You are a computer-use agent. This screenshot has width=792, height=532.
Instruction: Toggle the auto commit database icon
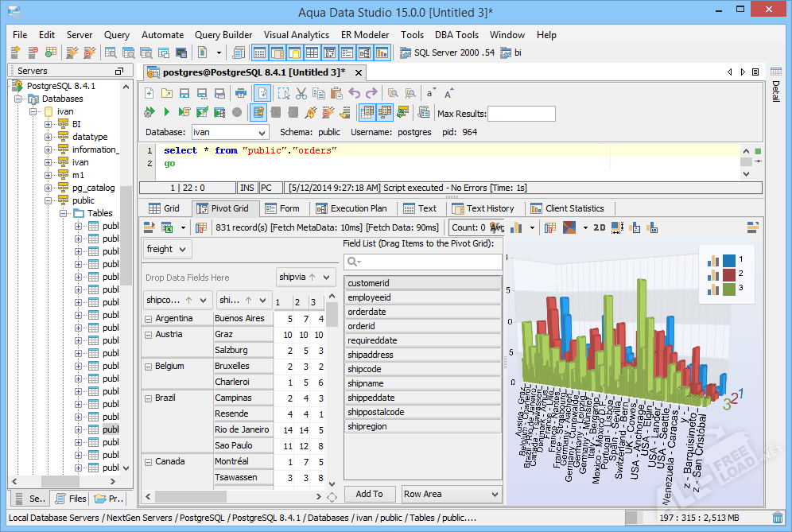tap(258, 112)
